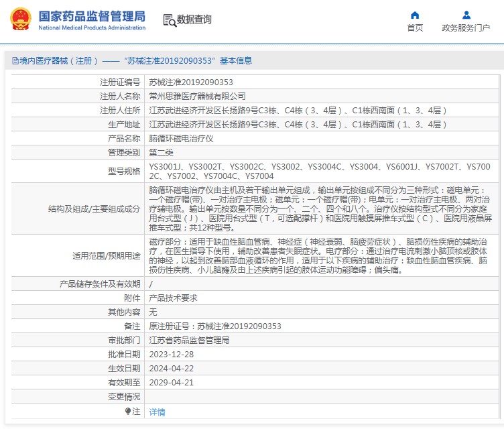Open the 详情 link
The width and height of the screenshot is (504, 431).
[x=157, y=412]
